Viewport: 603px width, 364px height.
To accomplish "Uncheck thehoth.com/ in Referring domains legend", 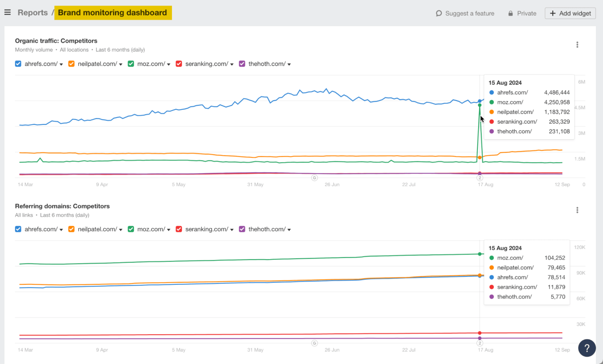I will 242,229.
